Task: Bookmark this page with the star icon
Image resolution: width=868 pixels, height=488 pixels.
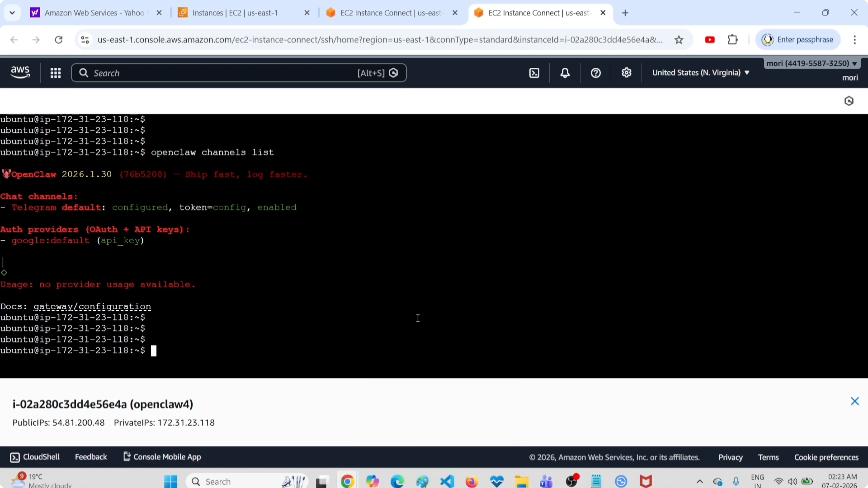Action: (679, 40)
